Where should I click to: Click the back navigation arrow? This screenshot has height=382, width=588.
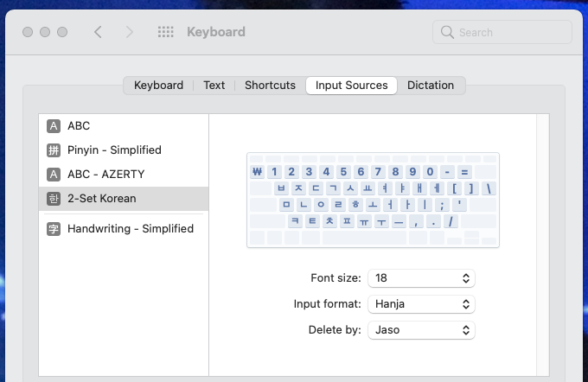point(98,32)
